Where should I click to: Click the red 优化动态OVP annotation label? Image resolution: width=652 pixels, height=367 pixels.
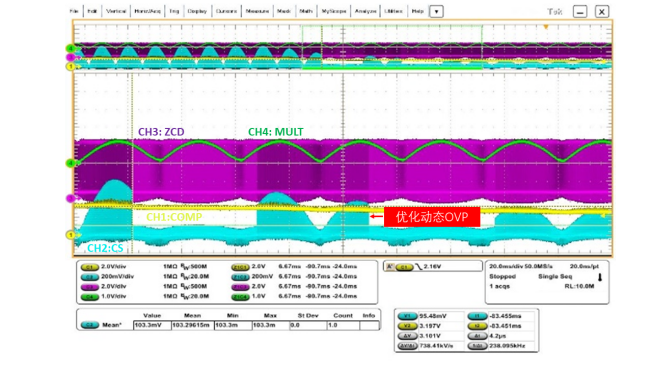coord(432,217)
